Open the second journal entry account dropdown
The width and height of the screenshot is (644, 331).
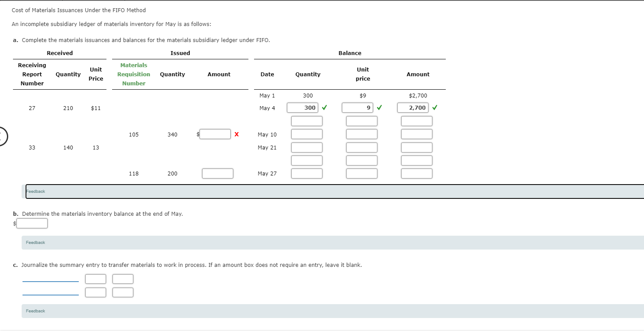point(51,292)
